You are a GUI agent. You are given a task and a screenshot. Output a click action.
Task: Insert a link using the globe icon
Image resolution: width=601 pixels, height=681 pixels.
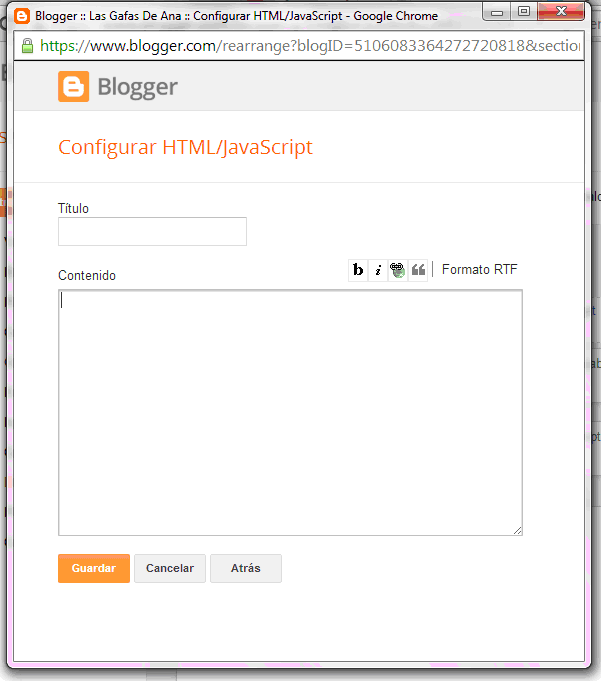(x=397, y=270)
